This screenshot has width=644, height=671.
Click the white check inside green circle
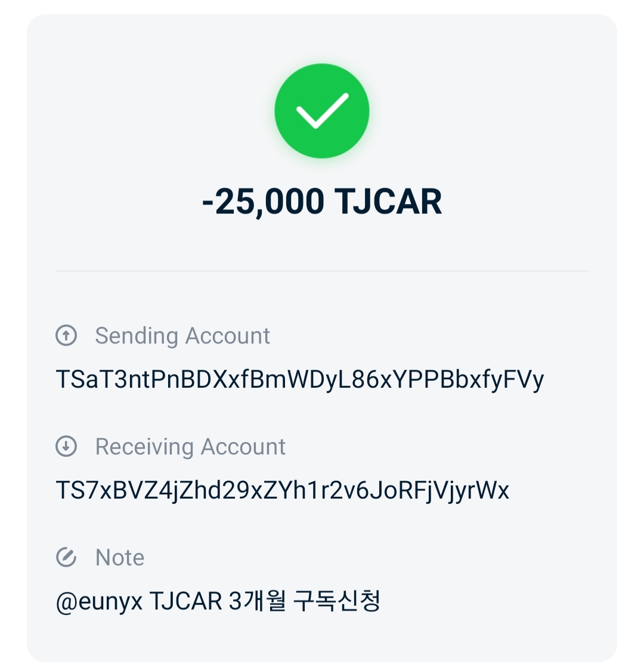(322, 111)
